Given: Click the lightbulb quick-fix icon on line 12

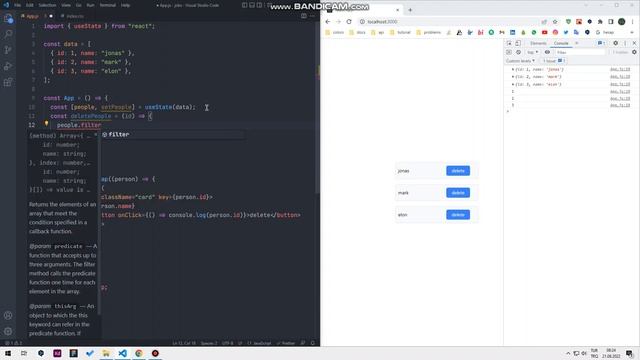Looking at the screenshot, I should (x=47, y=124).
